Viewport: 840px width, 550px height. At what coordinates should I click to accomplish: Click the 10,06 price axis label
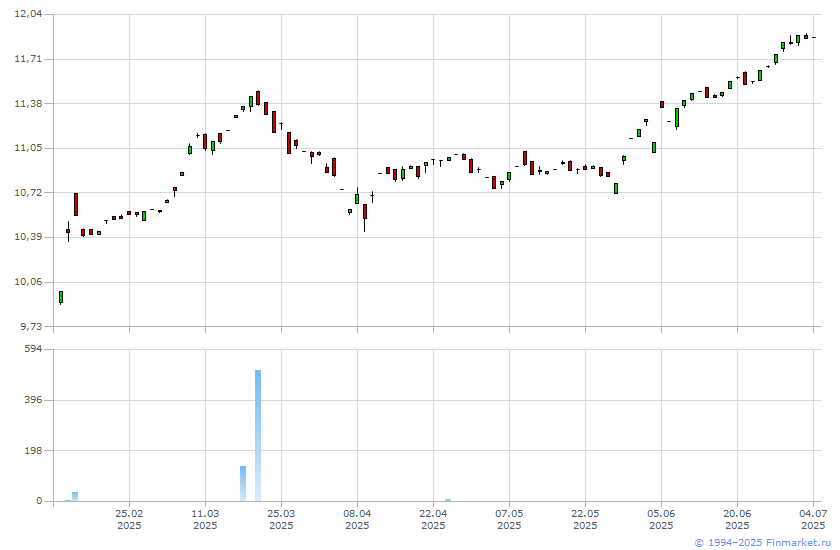[x=28, y=282]
